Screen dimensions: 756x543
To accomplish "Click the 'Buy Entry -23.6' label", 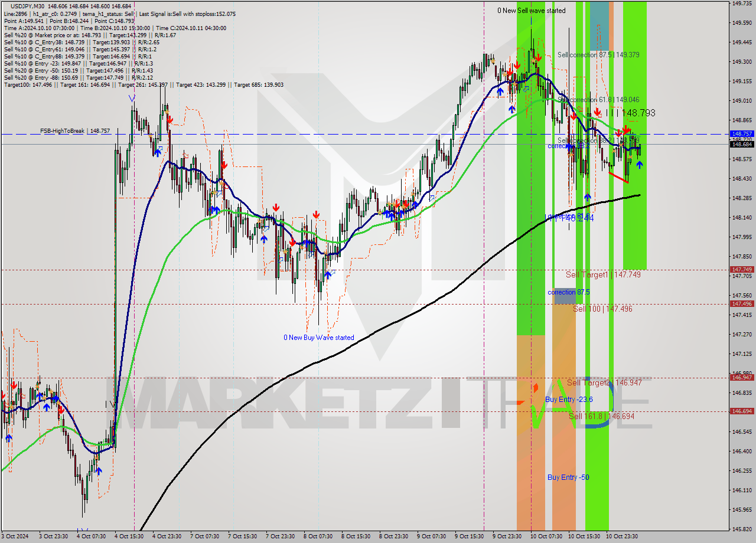I will click(569, 400).
